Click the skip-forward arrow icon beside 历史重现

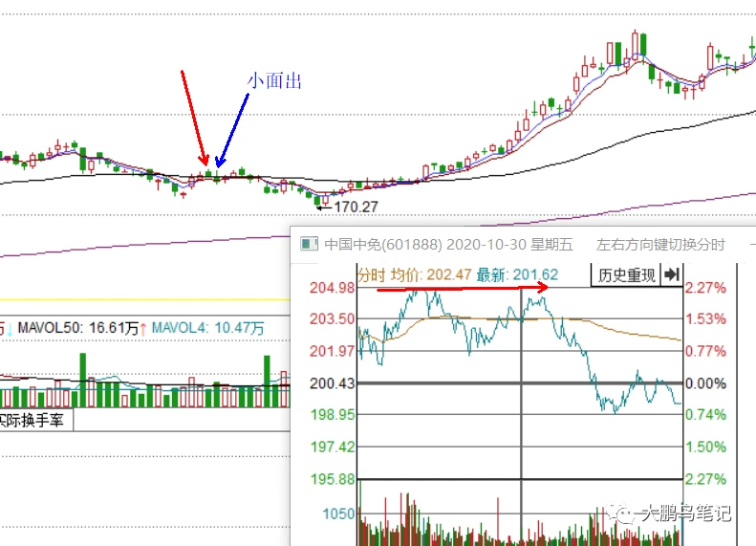(672, 275)
